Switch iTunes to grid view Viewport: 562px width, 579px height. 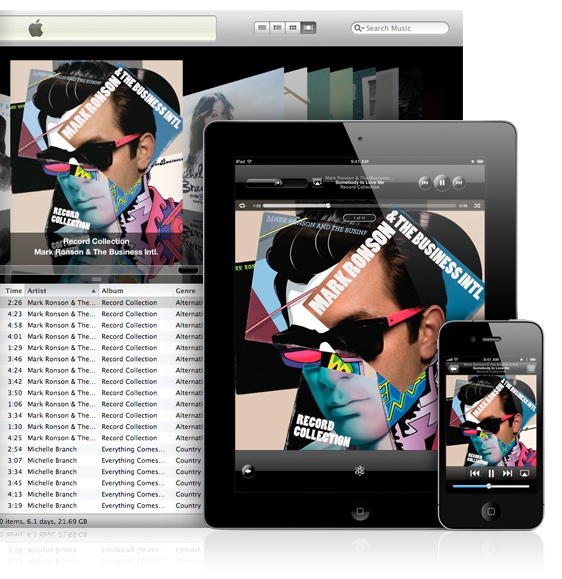(293, 28)
